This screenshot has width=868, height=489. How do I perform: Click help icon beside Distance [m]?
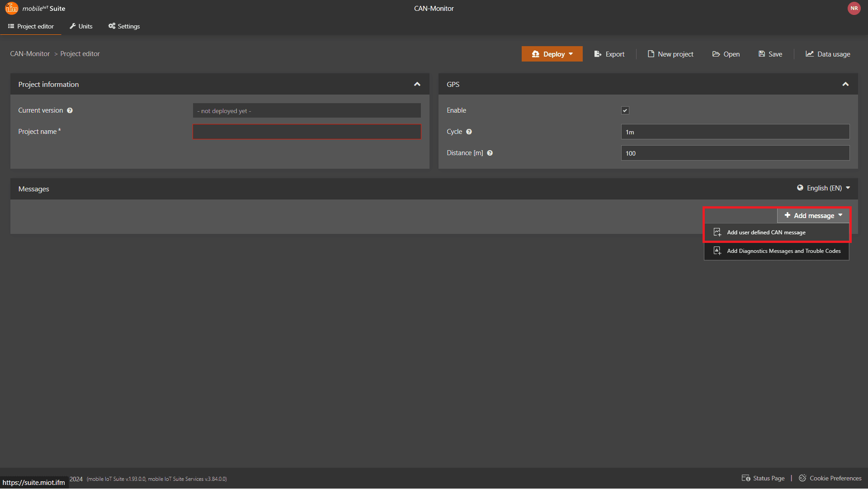point(490,153)
